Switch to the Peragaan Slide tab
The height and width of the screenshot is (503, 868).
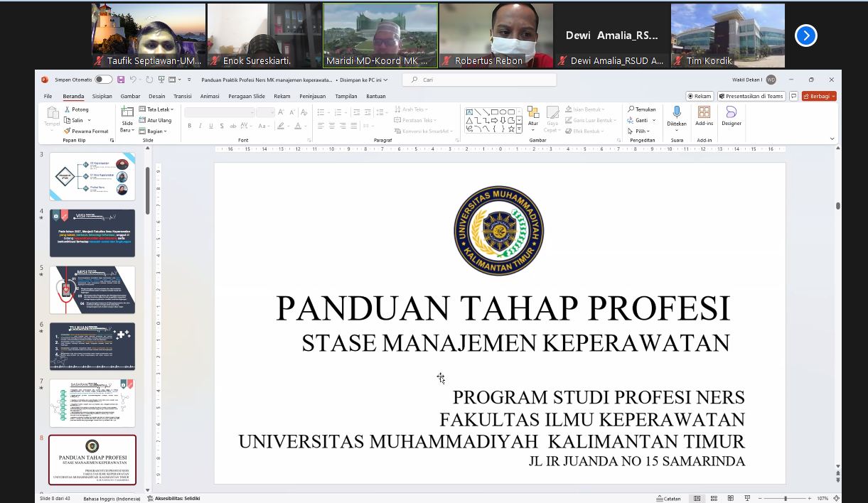[248, 97]
